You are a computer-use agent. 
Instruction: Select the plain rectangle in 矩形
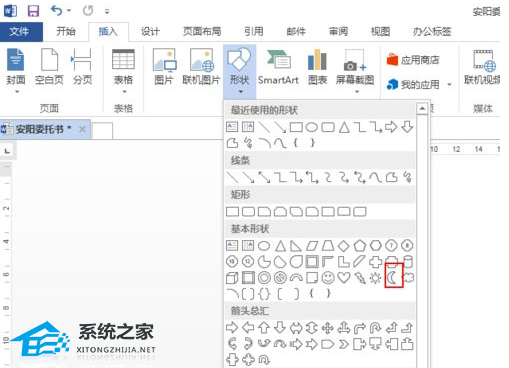[x=232, y=211]
